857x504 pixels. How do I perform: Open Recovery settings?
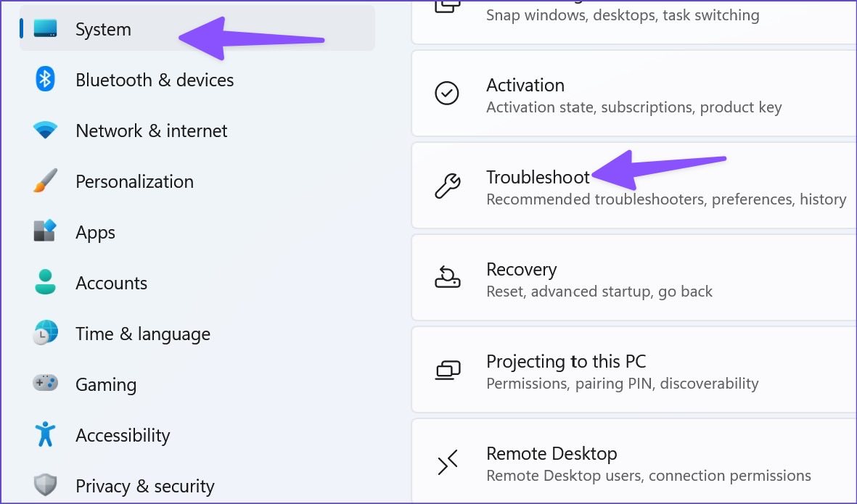coord(634,278)
